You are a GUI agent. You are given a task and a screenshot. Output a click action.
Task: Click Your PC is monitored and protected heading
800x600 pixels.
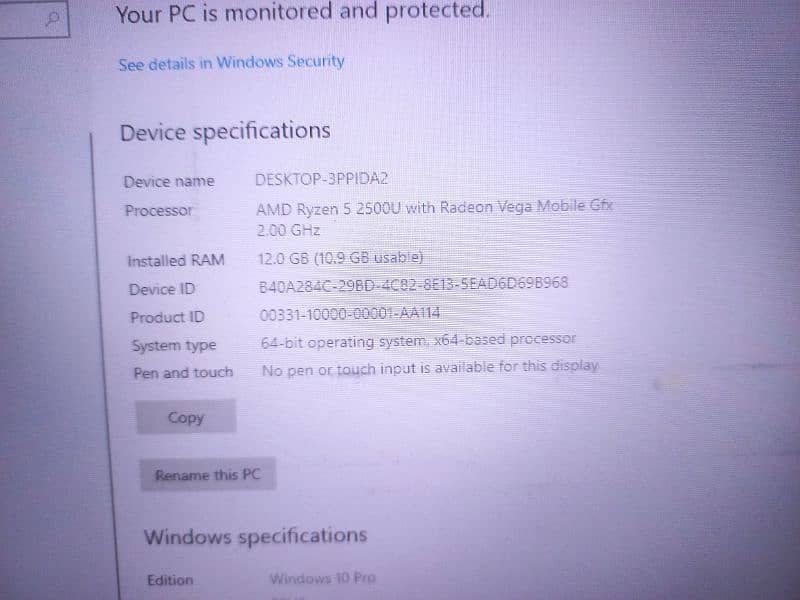303,12
